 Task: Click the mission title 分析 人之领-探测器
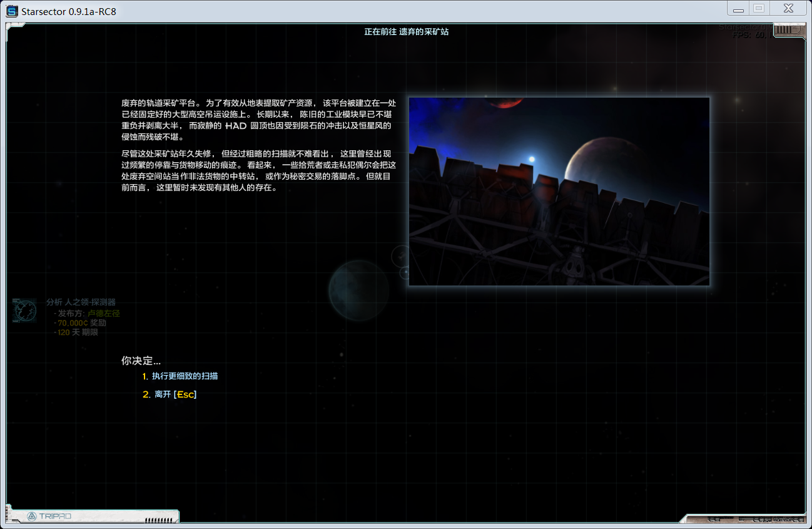tap(80, 302)
